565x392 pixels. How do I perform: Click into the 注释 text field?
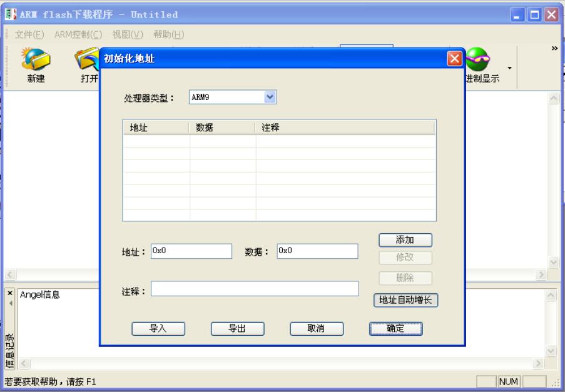(255, 289)
